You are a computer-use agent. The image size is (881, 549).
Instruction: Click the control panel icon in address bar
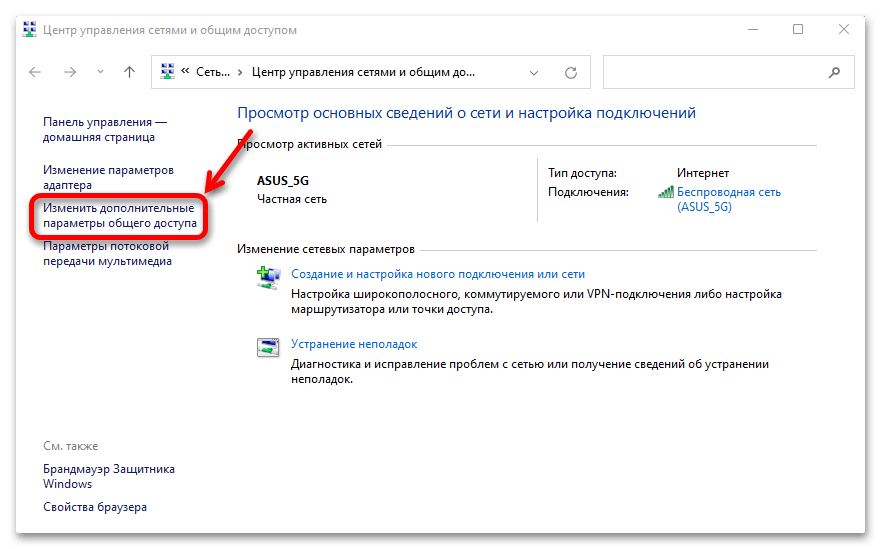coord(166,72)
